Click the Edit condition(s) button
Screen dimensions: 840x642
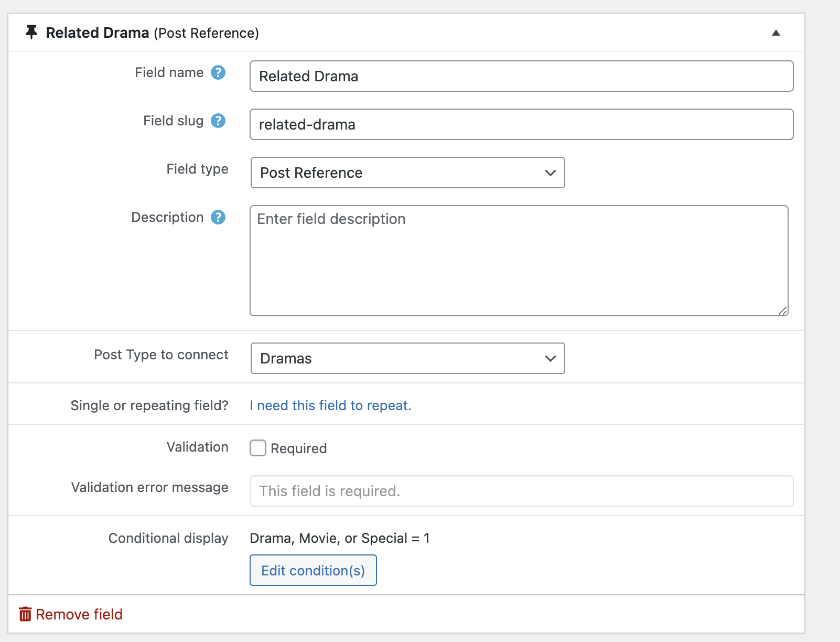[313, 570]
